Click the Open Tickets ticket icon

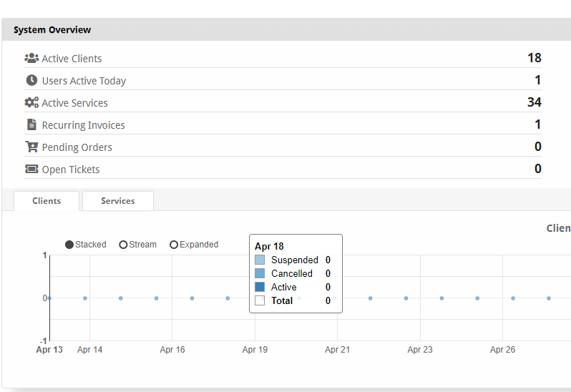(31, 169)
